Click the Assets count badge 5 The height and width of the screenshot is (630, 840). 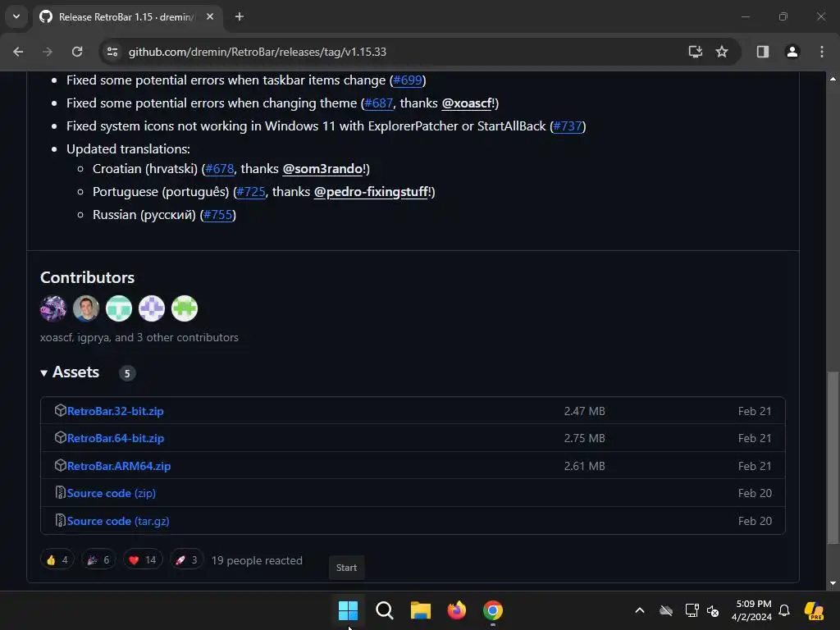(x=127, y=373)
